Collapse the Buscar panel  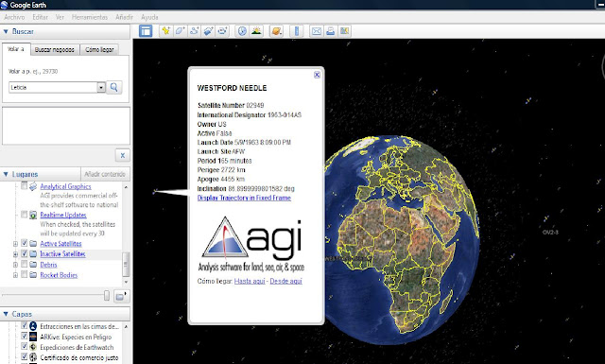pyautogui.click(x=6, y=31)
